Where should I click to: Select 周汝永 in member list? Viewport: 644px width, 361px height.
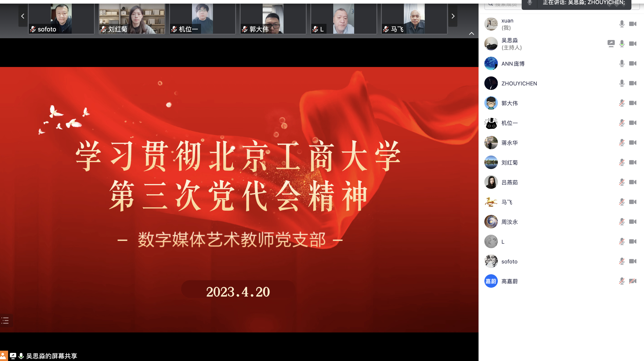click(561, 222)
